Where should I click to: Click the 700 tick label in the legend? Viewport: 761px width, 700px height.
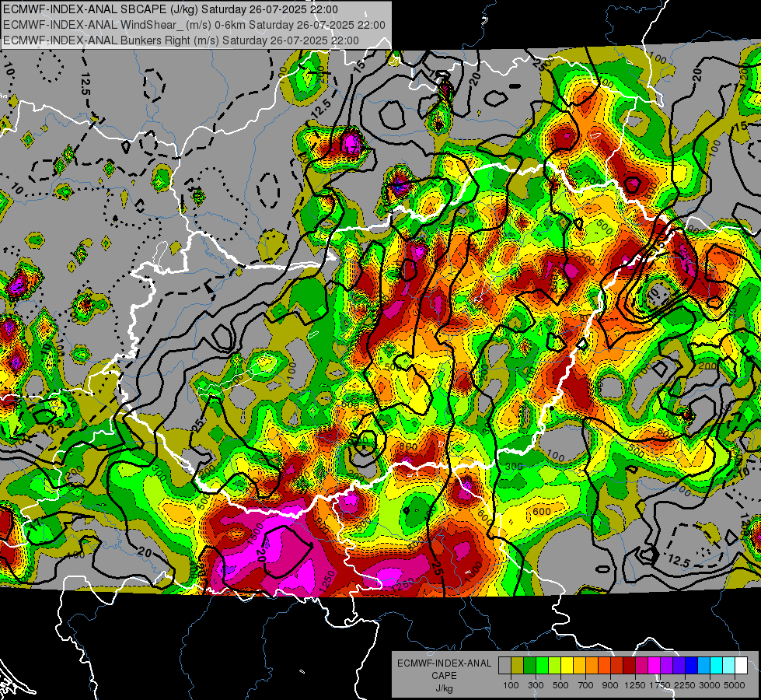point(586,685)
